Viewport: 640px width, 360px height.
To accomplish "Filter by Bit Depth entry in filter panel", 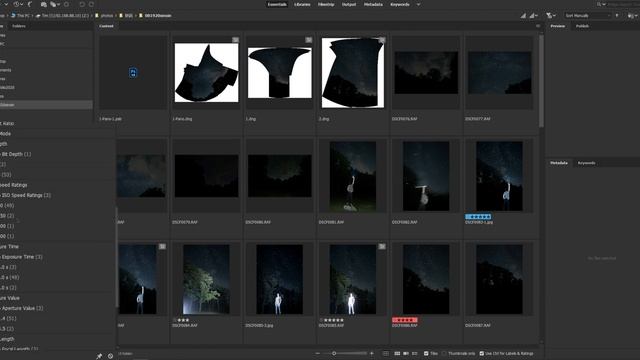I will tap(16, 154).
